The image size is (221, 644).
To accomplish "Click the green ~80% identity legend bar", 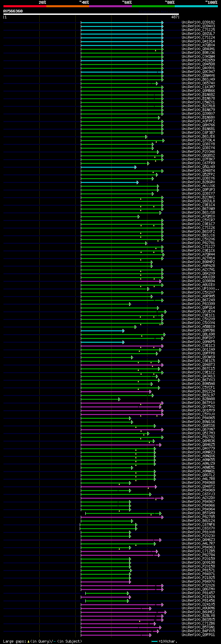I will pyautogui.click(x=153, y=6).
